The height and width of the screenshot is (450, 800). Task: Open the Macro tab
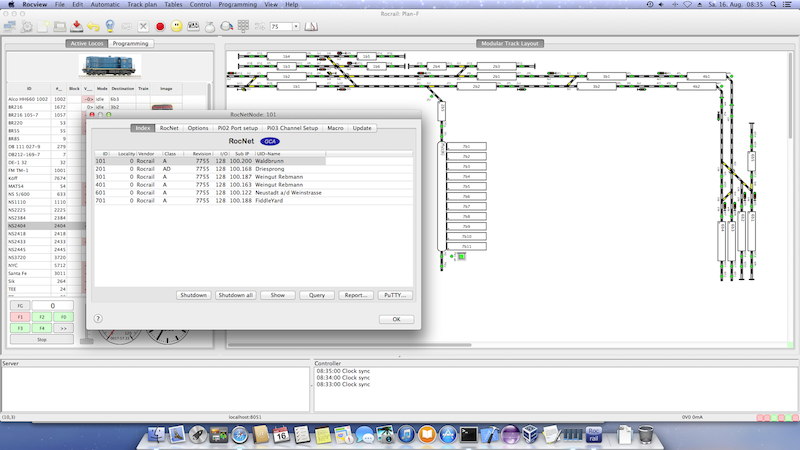335,128
